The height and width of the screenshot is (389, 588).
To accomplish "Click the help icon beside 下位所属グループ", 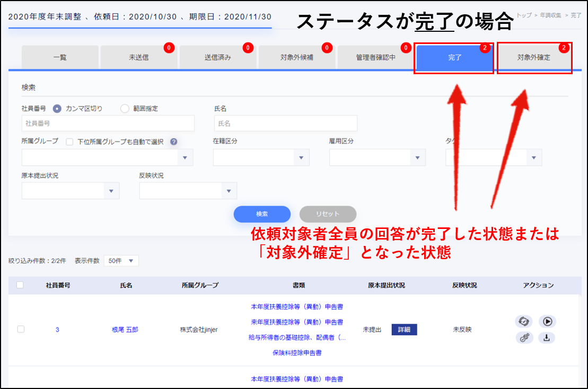I will point(173,142).
